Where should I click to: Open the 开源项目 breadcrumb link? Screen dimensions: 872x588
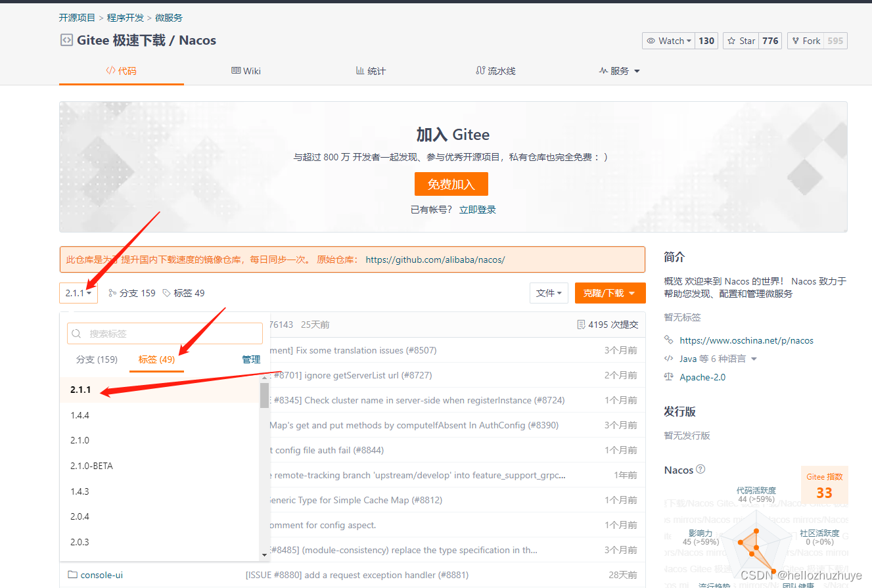[x=77, y=18]
